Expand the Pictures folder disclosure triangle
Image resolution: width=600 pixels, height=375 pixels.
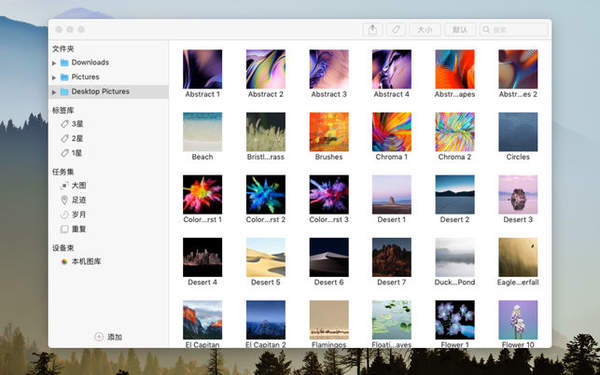[54, 77]
